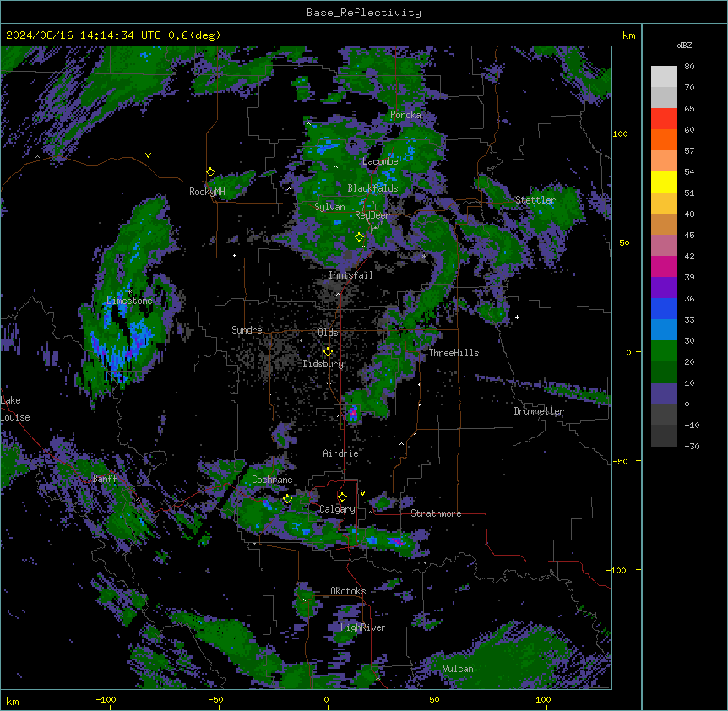Click the Sylvan label

tap(329, 207)
